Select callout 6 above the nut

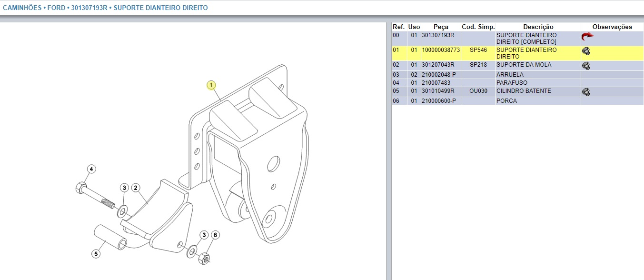[215, 235]
